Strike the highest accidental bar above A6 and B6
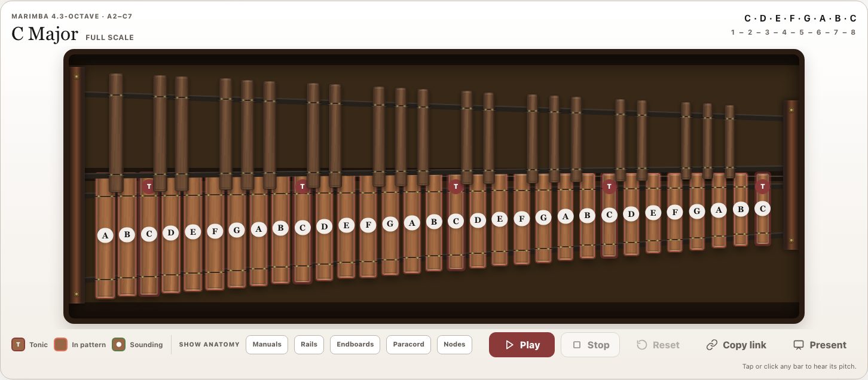This screenshot has width=868, height=380. point(729,141)
